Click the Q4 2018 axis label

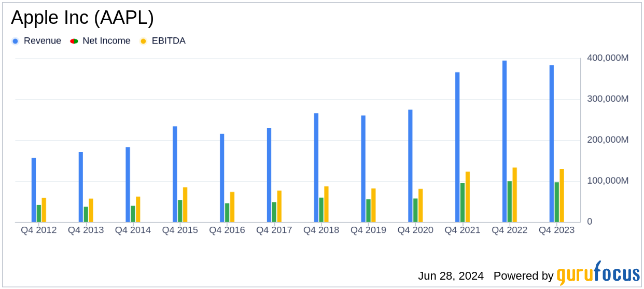click(x=321, y=230)
